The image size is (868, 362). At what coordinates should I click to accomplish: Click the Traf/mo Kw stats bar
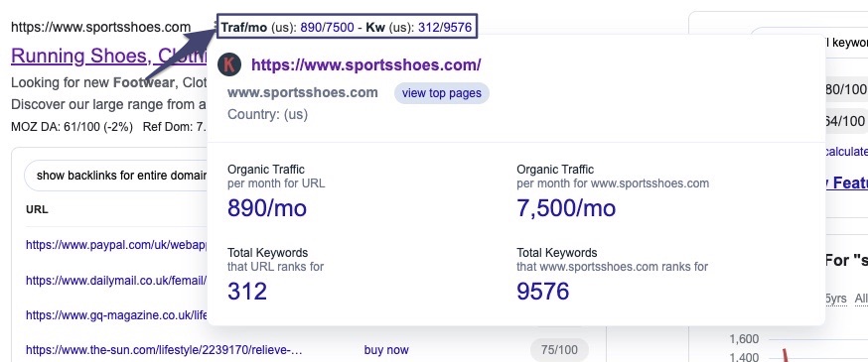tap(347, 27)
